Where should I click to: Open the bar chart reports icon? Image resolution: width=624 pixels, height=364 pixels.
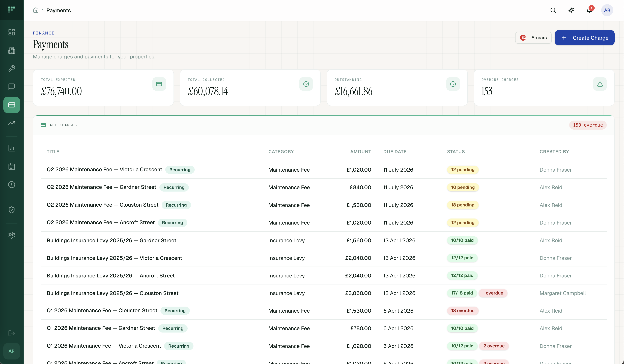(11, 148)
